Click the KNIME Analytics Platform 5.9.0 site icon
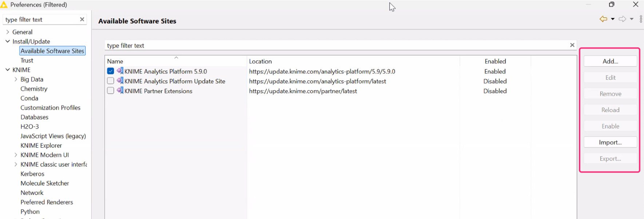The image size is (644, 219). click(120, 71)
